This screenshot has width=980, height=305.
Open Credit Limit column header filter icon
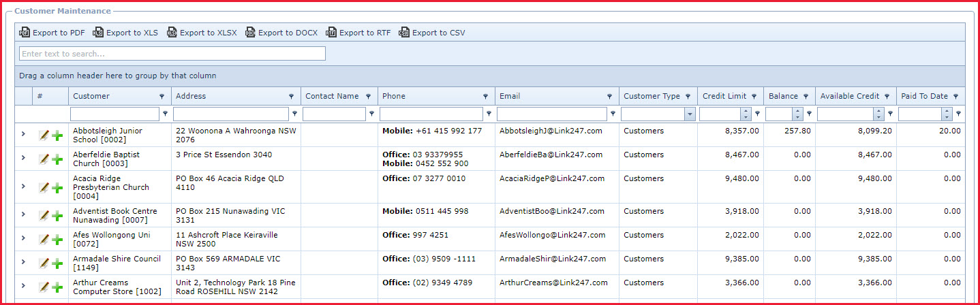[x=754, y=97]
